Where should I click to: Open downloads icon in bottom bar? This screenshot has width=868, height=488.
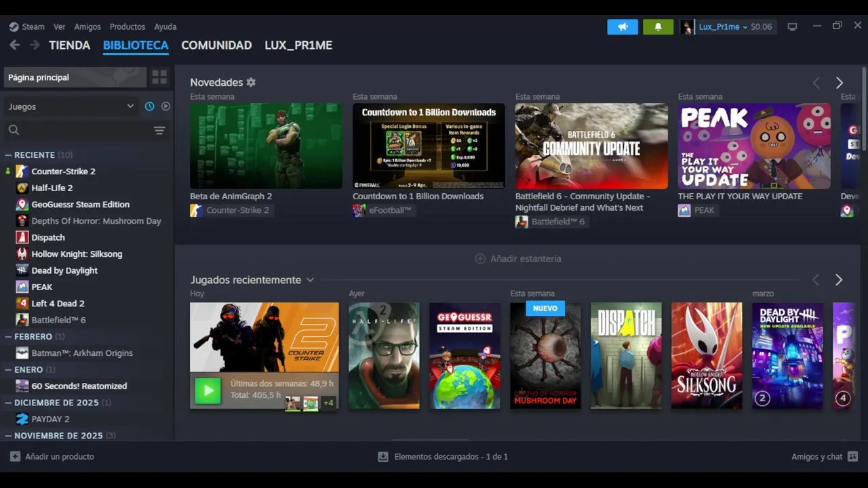click(x=383, y=457)
